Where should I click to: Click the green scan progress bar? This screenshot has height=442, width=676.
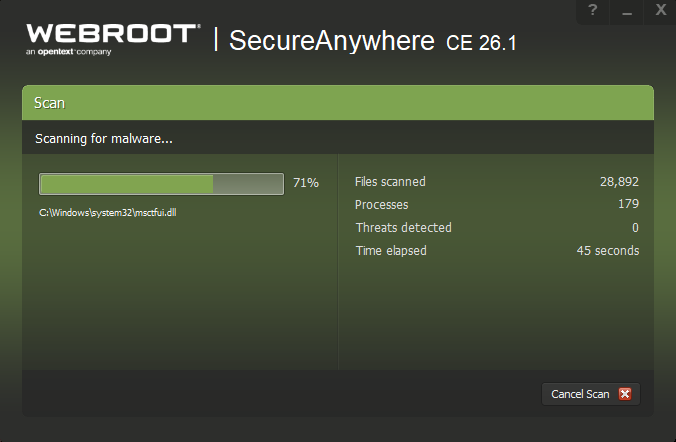pos(161,184)
